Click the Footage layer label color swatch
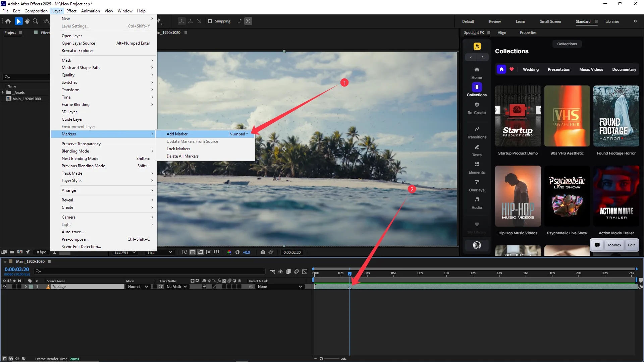Screen dimensions: 644x362 point(31,287)
